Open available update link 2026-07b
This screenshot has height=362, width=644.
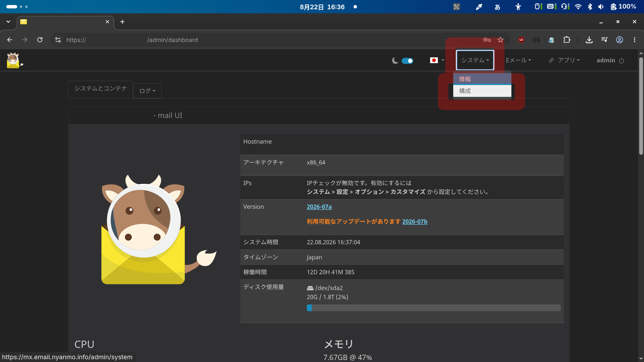pyautogui.click(x=415, y=222)
